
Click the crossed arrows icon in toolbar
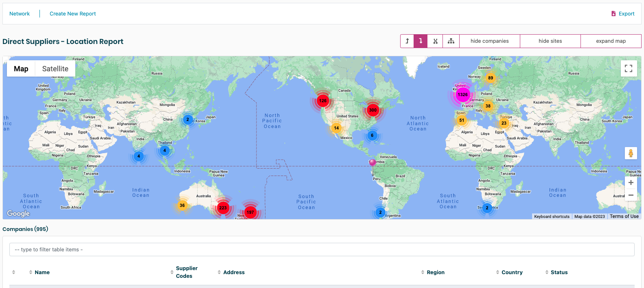click(x=435, y=41)
